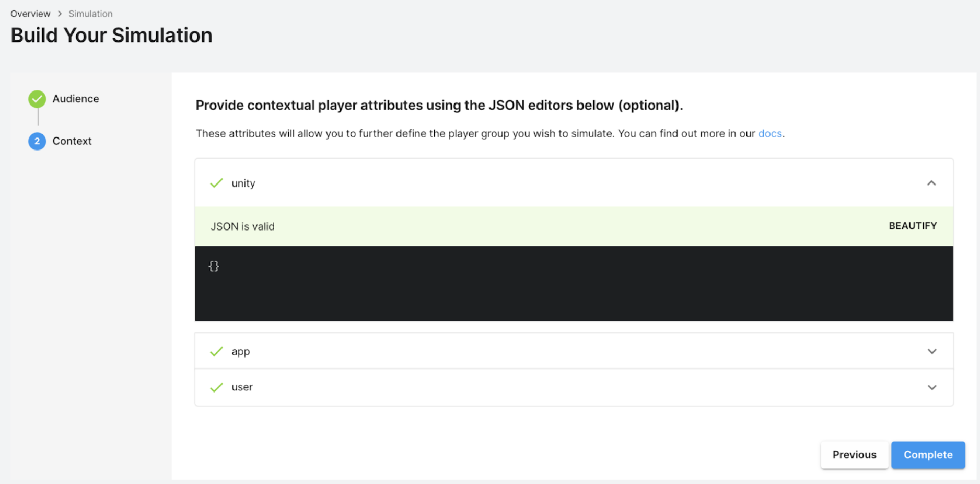Go to the Audience step
This screenshot has width=980, height=484.
tap(76, 99)
